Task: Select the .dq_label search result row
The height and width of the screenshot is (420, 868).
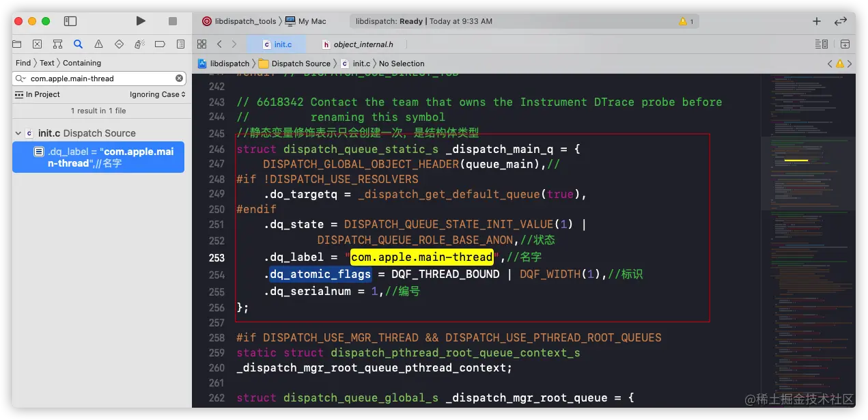Action: 98,157
